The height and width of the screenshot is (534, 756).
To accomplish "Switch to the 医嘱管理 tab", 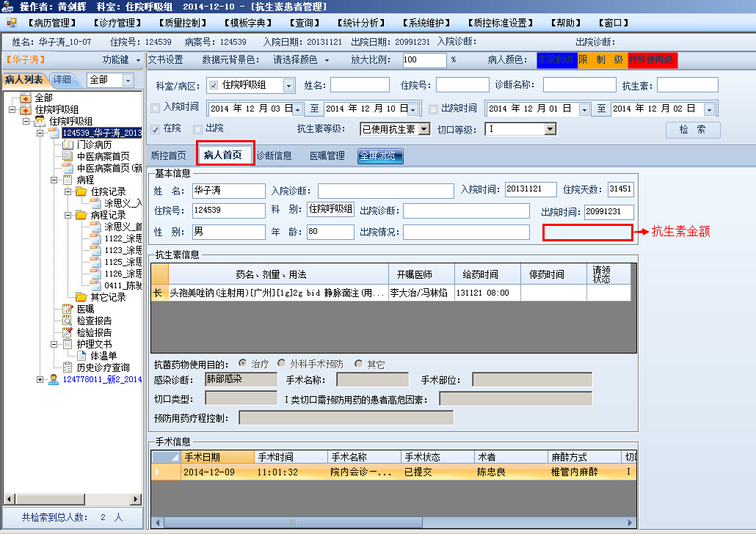I will coord(327,156).
